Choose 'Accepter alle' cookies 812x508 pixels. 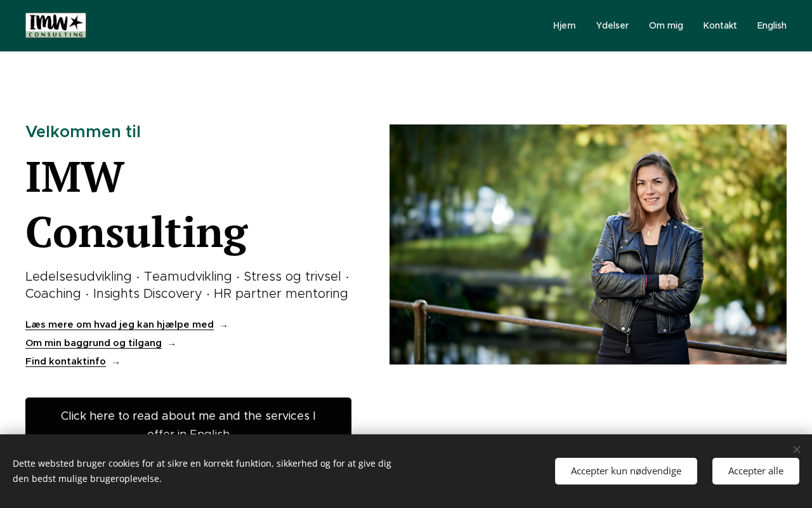coord(756,471)
